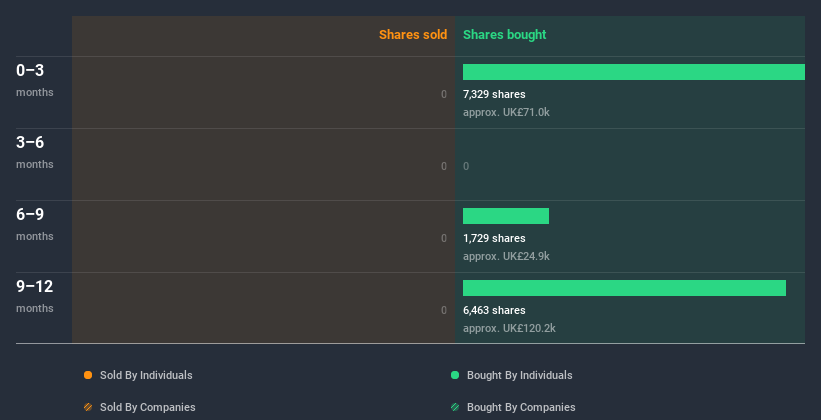
Task: Select the Sold By Companies legend label
Action: point(148,407)
